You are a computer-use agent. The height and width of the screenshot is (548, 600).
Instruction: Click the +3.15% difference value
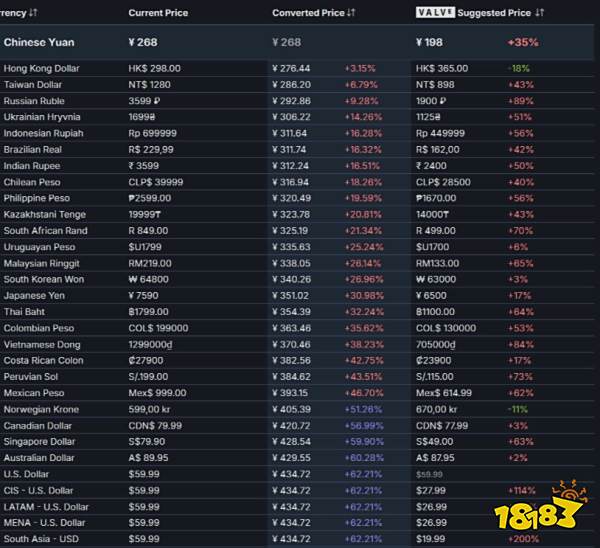[360, 68]
